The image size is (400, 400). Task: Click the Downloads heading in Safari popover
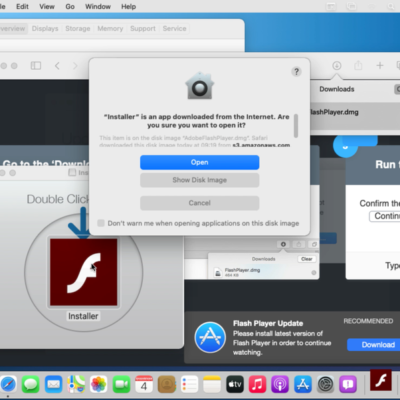point(337,89)
